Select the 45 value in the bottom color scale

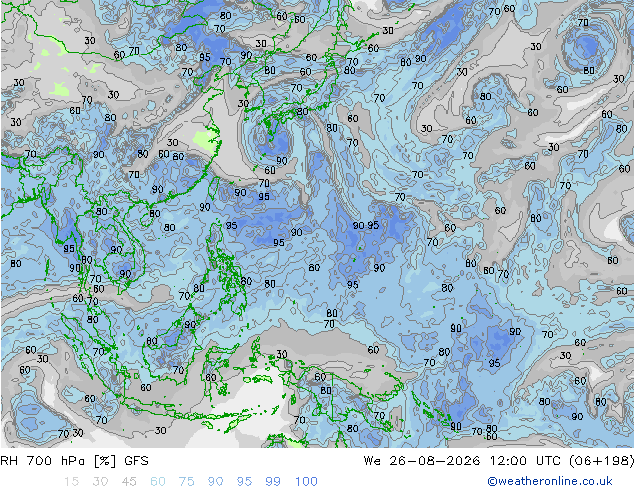(x=129, y=482)
